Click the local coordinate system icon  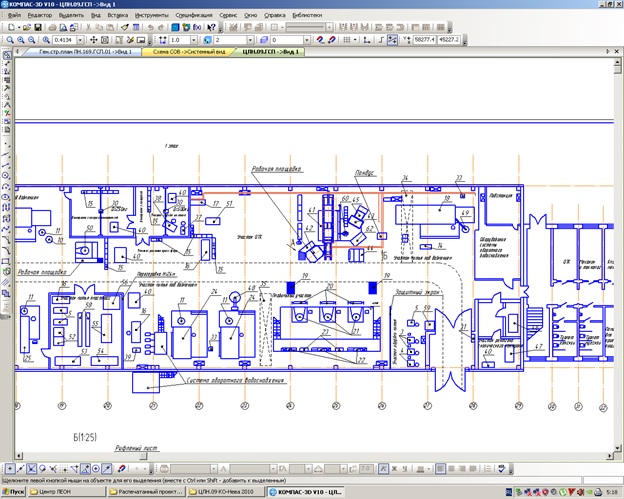pos(367,40)
